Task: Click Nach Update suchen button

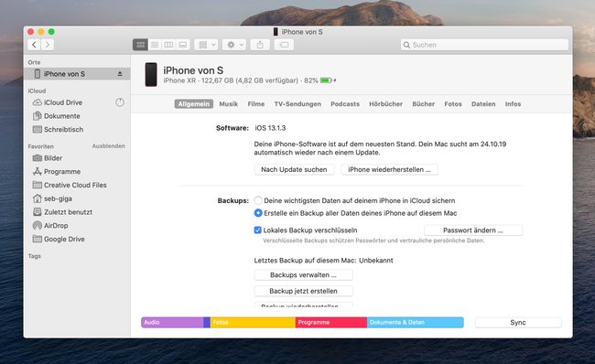Action: point(294,169)
